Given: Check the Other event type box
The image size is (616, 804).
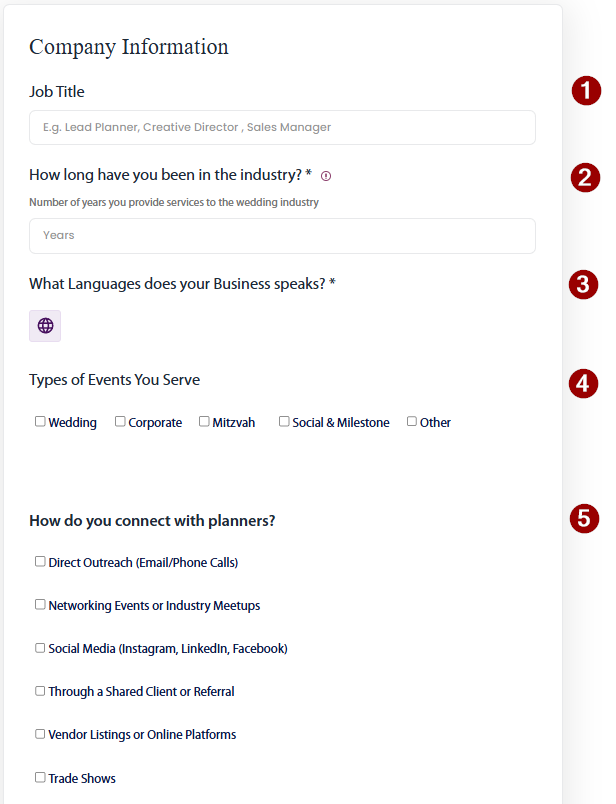Looking at the screenshot, I should pos(412,422).
